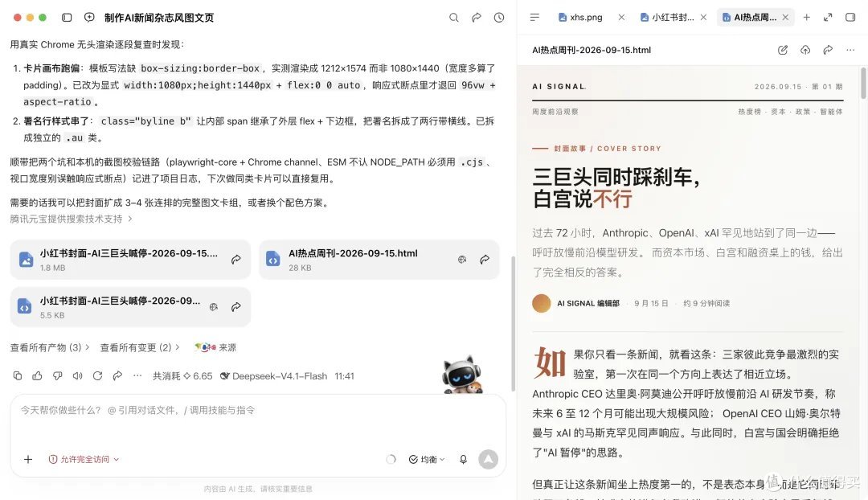
Task: Open 均衡 mode dropdown
Action: (x=427, y=459)
